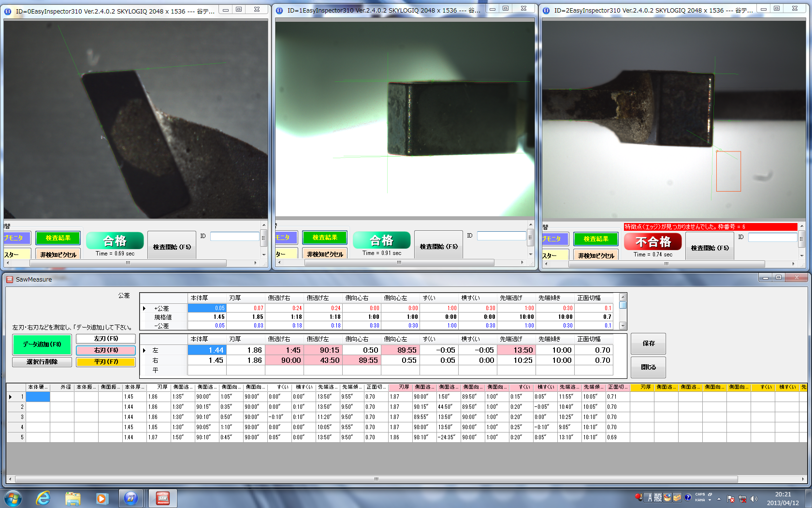Viewport: 812px width, 508px height.
Task: Show hidden tray icons arrow
Action: tap(719, 498)
